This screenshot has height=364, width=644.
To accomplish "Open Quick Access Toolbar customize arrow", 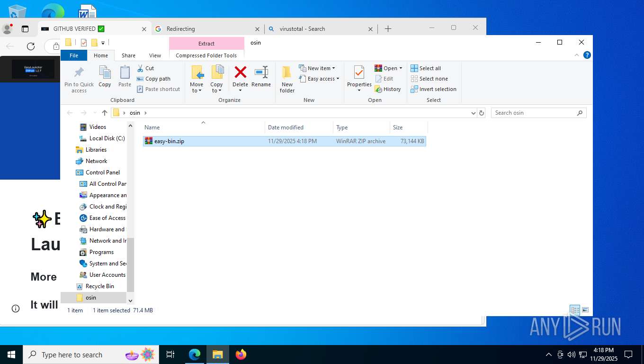I will coord(103,43).
